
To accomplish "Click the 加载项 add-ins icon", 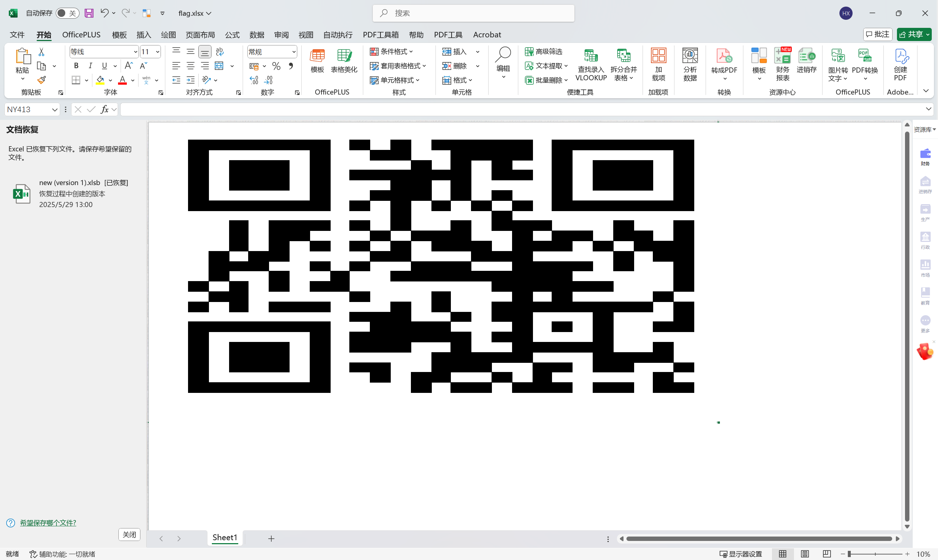I will tap(658, 65).
